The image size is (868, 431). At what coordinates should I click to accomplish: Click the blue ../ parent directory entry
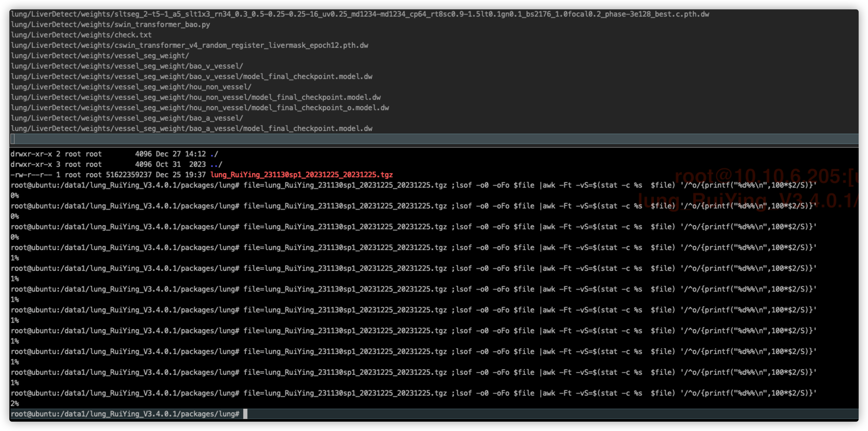[216, 165]
